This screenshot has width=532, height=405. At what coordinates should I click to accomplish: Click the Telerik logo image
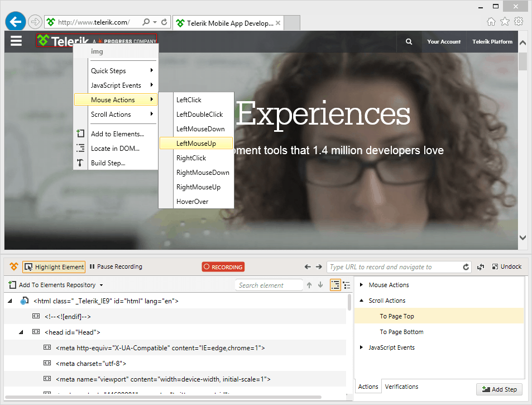[97, 40]
